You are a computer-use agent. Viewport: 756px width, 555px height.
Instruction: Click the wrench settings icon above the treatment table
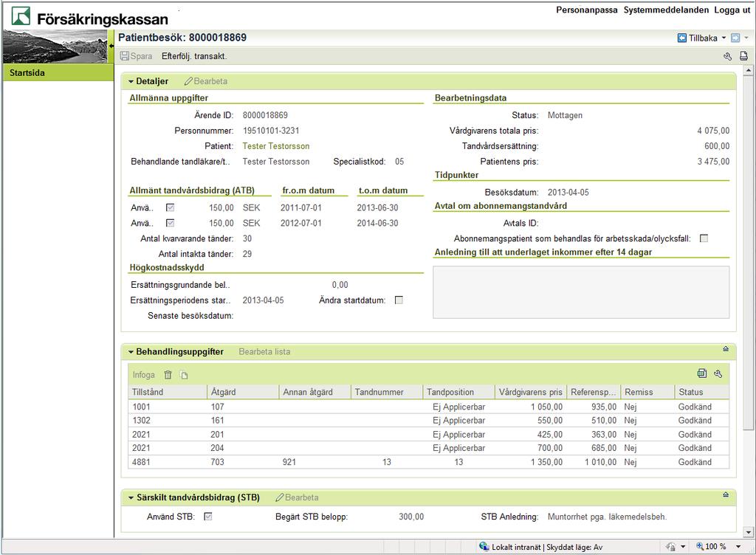[718, 373]
